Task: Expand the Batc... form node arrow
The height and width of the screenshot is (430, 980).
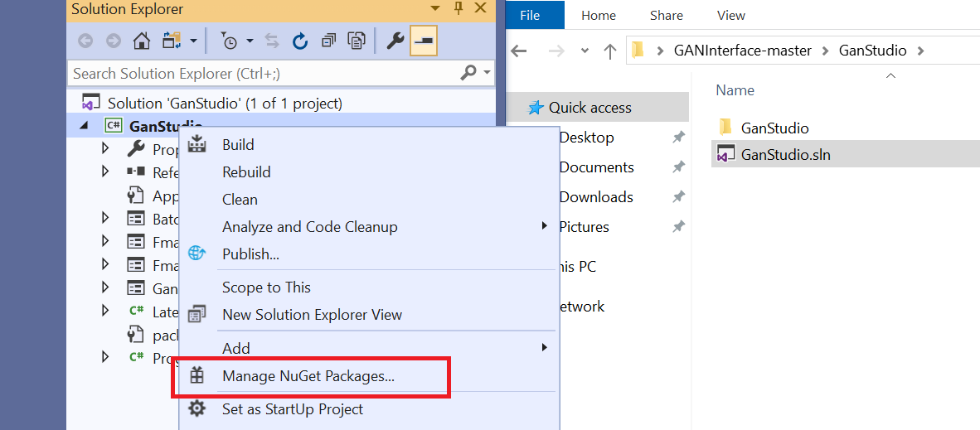Action: coord(105,218)
